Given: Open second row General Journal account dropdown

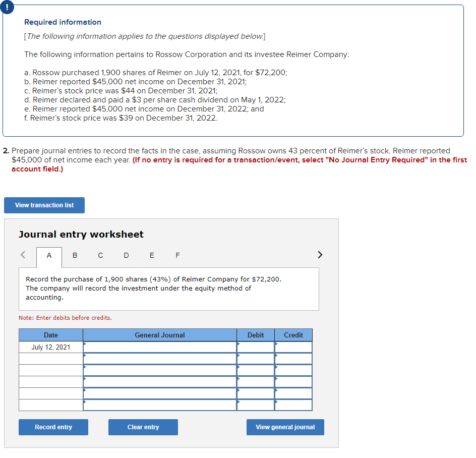Looking at the screenshot, I should coord(160,359).
